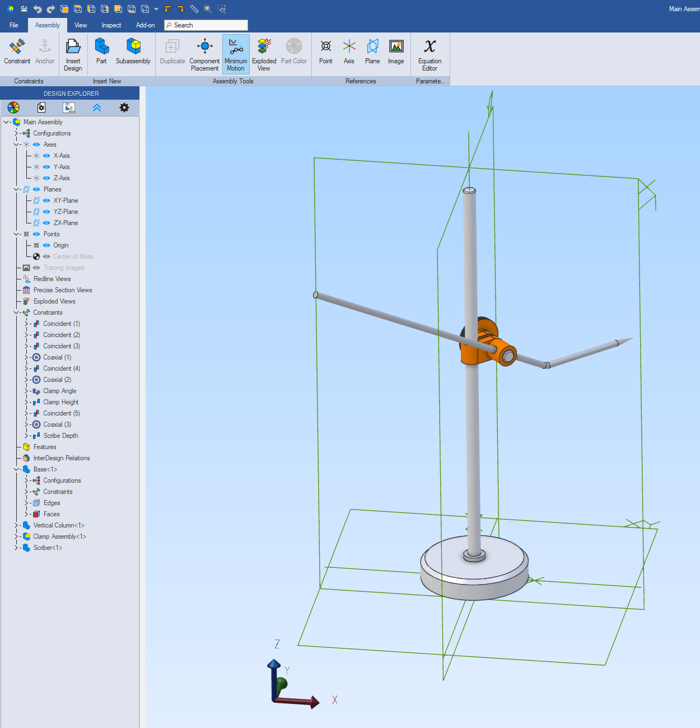Screen dimensions: 700x728
Task: Click the Insert Design button
Action: [73, 53]
